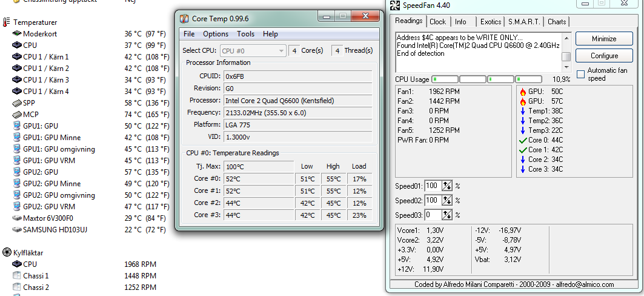Viewport: 644px width, 296px height.
Task: Open the Tools menu in Core Temp
Action: click(245, 34)
